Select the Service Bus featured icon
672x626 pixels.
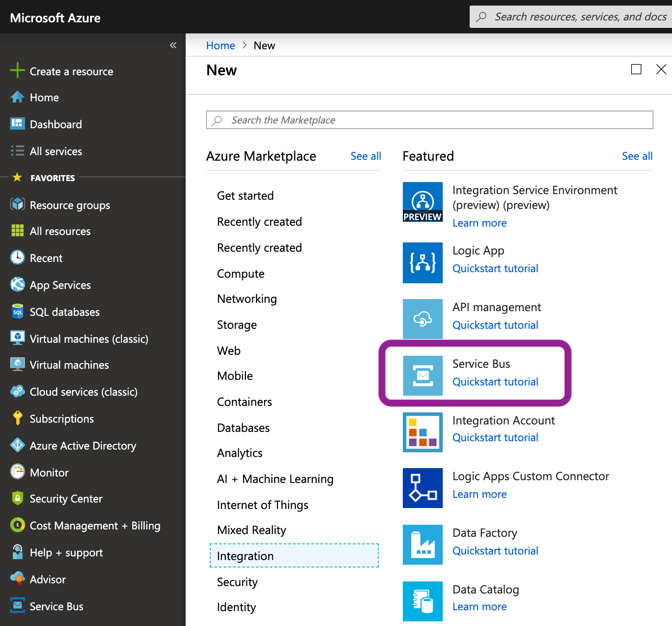423,376
